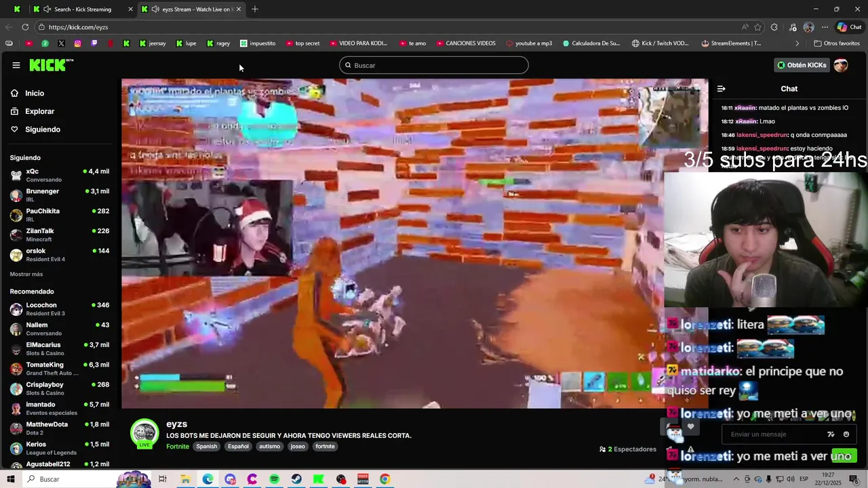Open File Explorer from the taskbar
The image size is (868, 488).
[185, 479]
